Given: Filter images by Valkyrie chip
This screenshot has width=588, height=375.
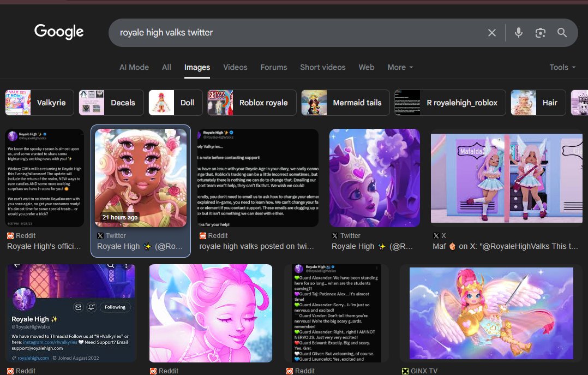Looking at the screenshot, I should [39, 103].
